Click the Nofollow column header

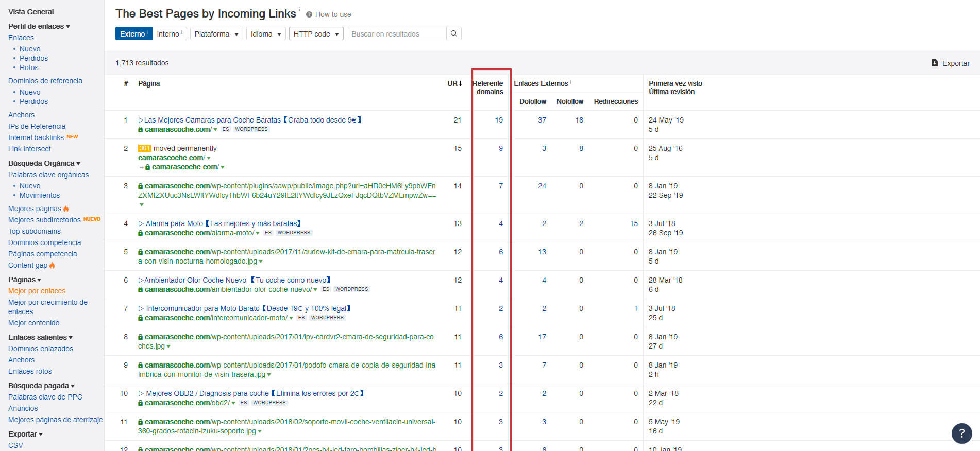(x=570, y=101)
